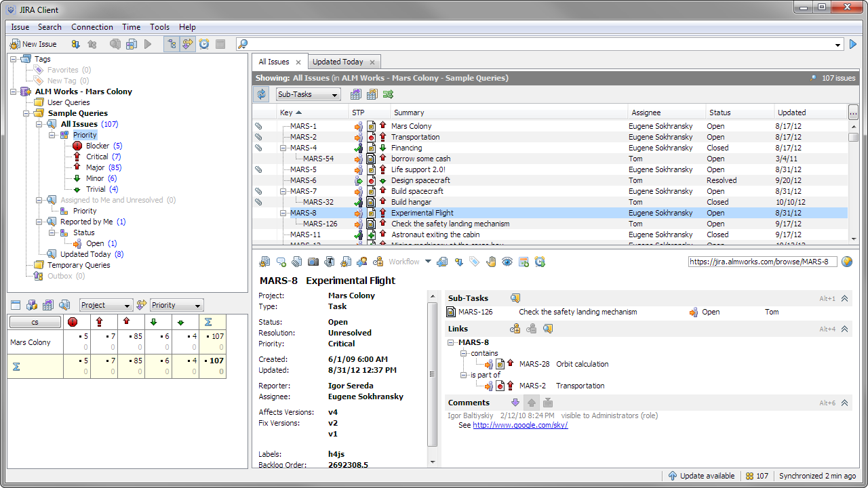The image size is (868, 488).
Task: Open the Issue menu
Action: point(20,27)
